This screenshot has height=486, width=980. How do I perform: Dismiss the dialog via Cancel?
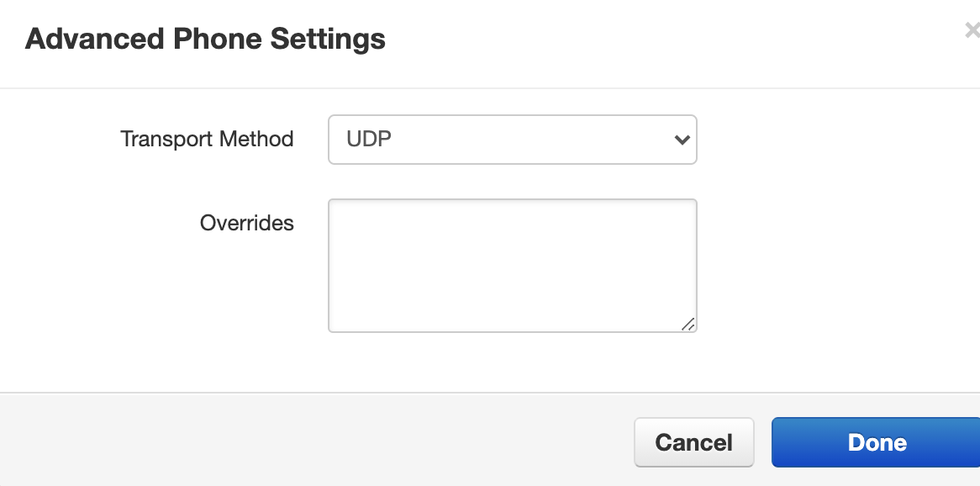[693, 442]
